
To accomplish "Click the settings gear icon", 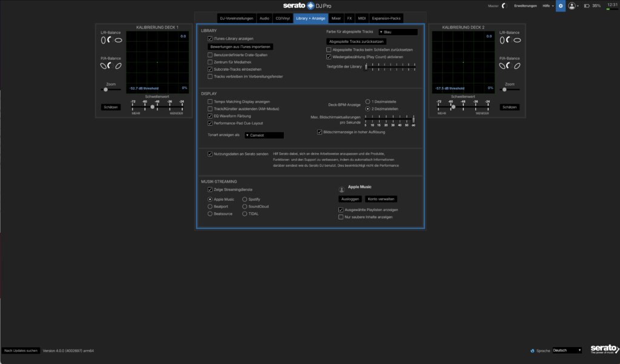I will (560, 5).
